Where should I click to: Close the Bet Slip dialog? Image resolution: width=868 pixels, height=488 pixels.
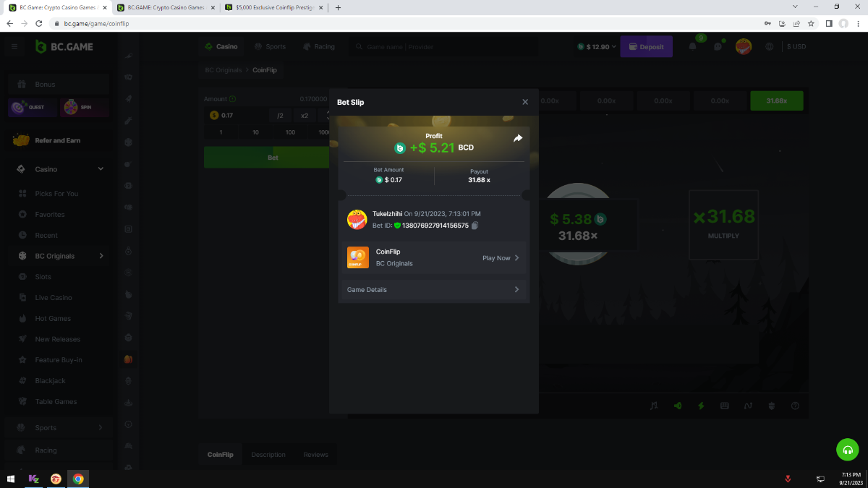coord(525,102)
